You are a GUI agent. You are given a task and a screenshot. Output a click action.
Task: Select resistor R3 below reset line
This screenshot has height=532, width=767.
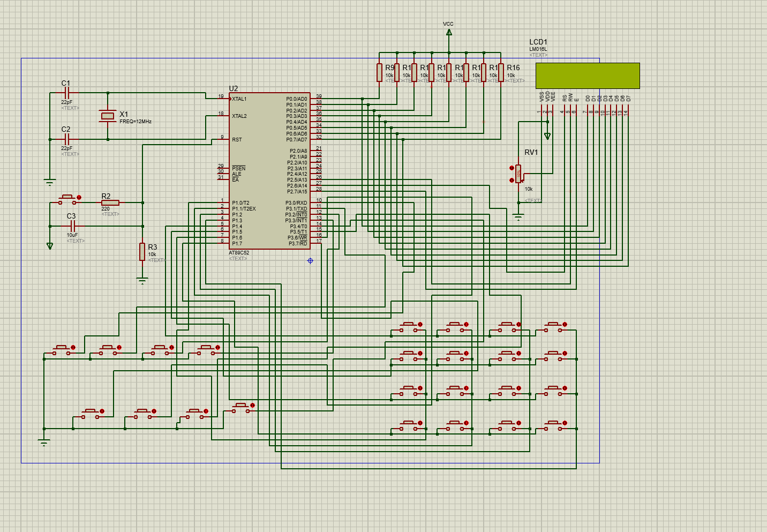click(142, 252)
